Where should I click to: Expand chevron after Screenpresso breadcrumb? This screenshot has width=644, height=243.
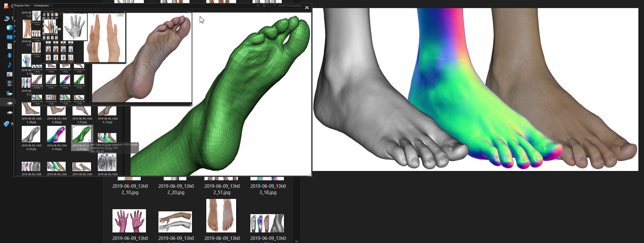(51, 6)
